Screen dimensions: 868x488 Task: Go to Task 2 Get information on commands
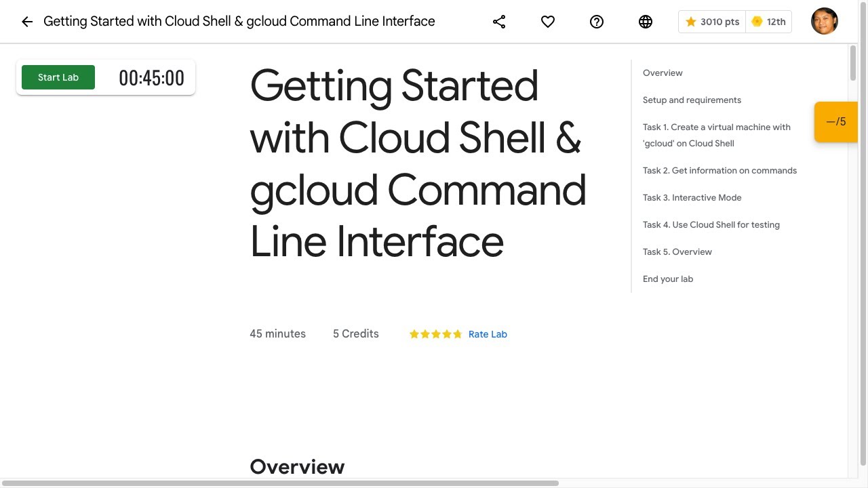(719, 171)
